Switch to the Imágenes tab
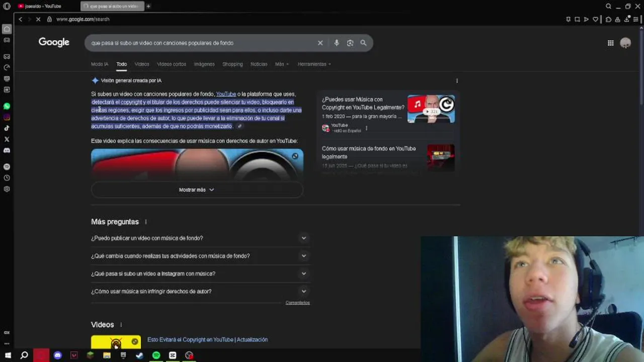Viewport: 644px width, 362px height. (204, 64)
